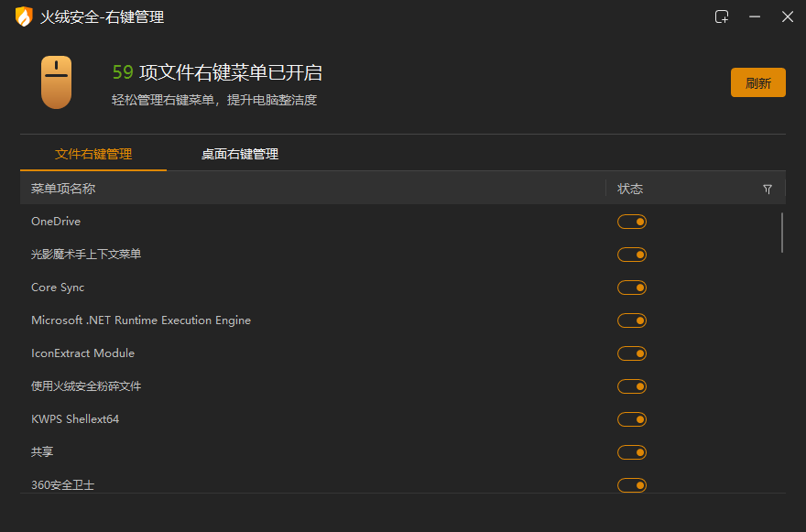Disable the OneDrive context menu entry
This screenshot has width=806, height=532.
coord(631,221)
